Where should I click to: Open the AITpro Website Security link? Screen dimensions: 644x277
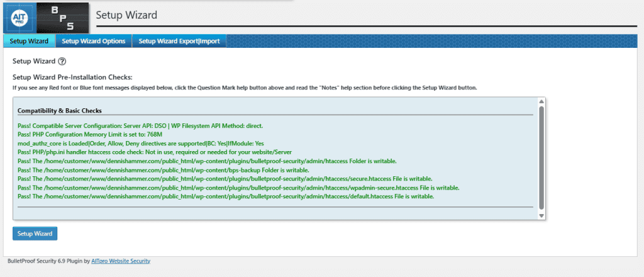click(121, 261)
